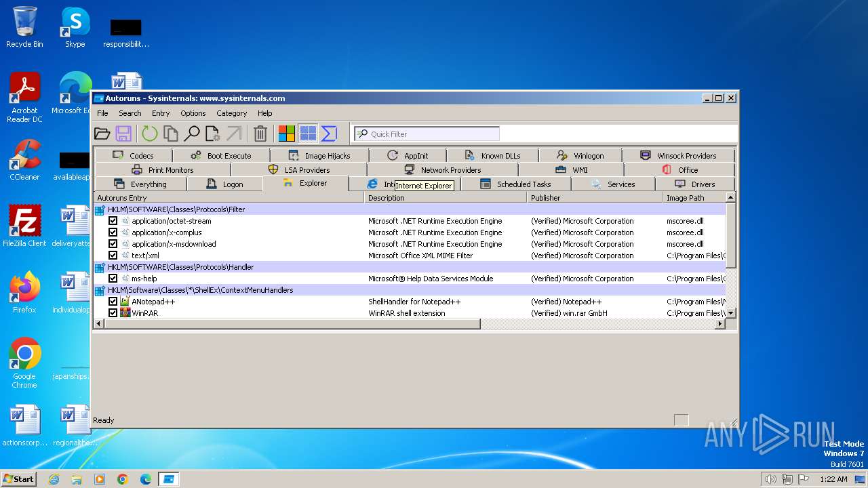Screen dimensions: 868x488
Task: Uncheck the ms-help entry
Action: [x=113, y=279]
